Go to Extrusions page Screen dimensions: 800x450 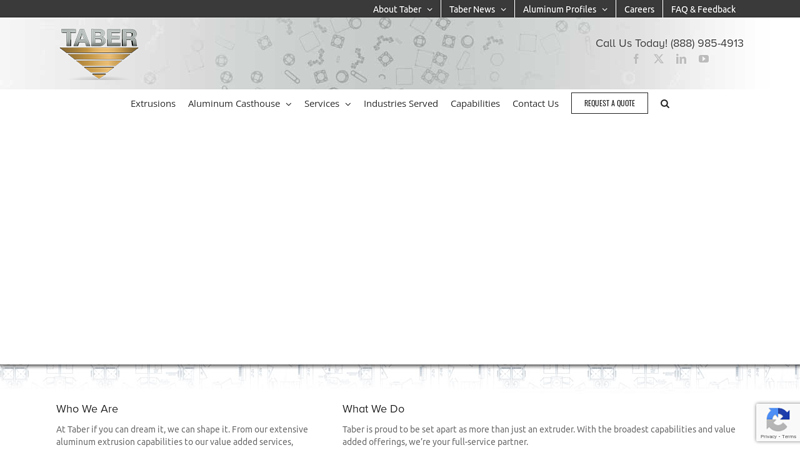coord(153,104)
